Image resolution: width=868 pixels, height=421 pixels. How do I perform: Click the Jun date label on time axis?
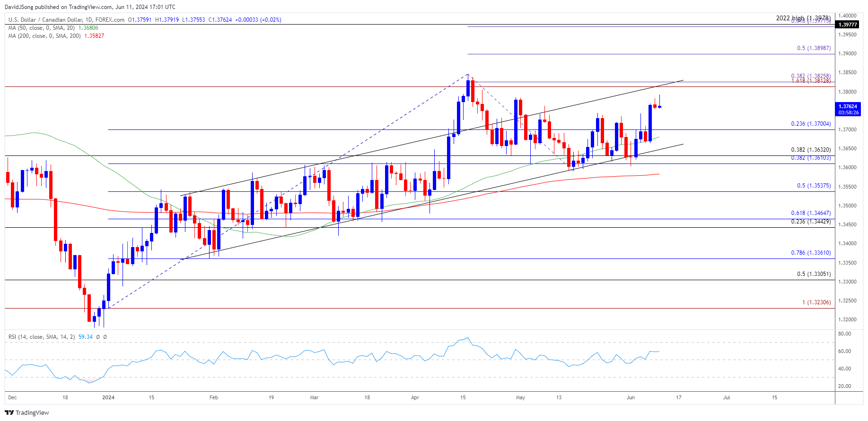pyautogui.click(x=631, y=397)
